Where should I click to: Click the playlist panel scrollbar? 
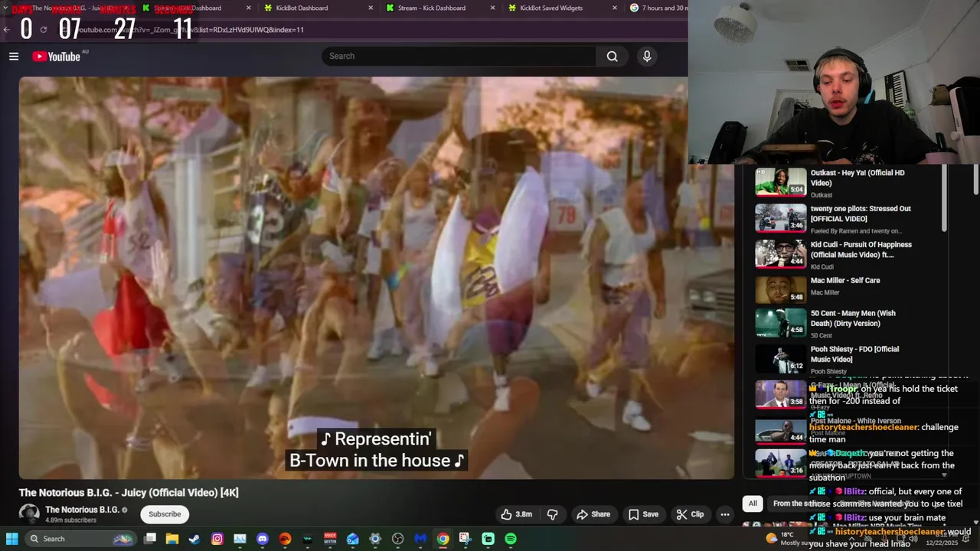[944, 199]
